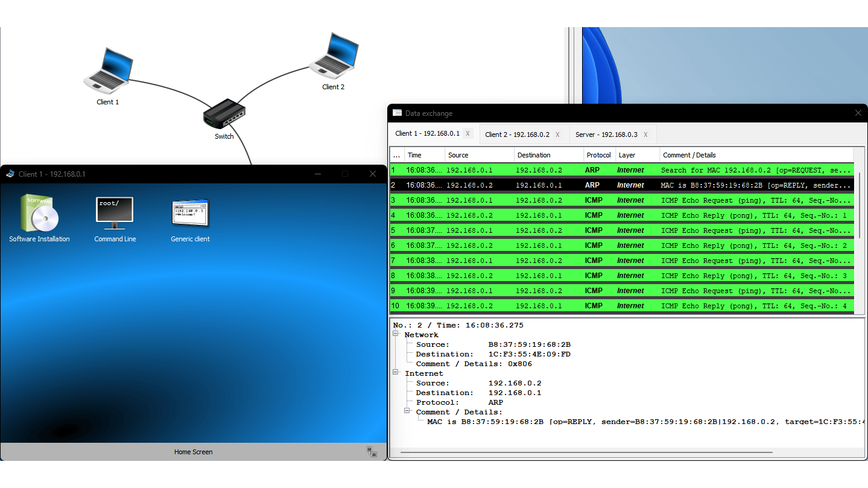Close the Server - 192.168.0.3 tab
The image size is (868, 488).
pos(645,135)
